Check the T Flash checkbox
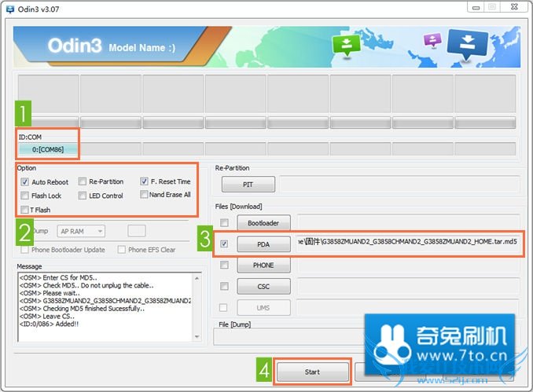Viewport: 533px width, 392px height. (24, 210)
